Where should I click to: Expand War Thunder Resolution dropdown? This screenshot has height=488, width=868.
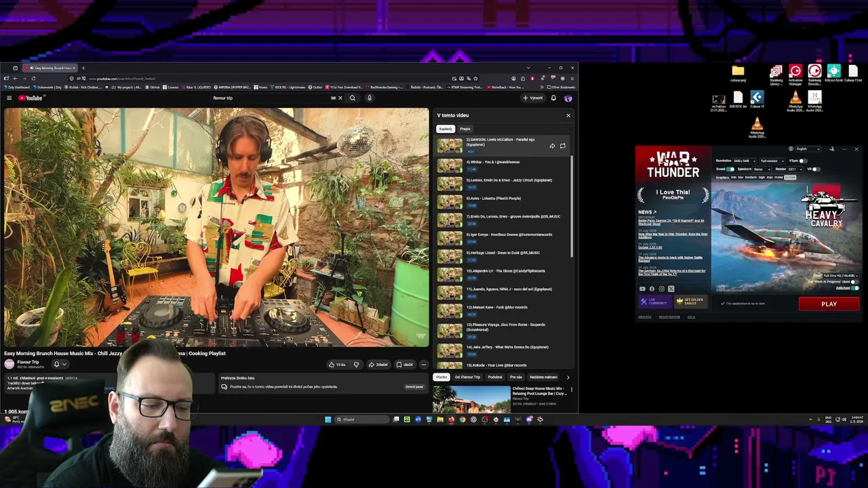[x=744, y=161]
